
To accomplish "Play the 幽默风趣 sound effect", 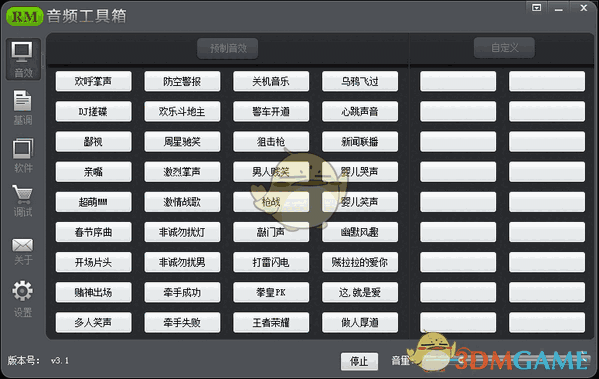I will click(360, 232).
